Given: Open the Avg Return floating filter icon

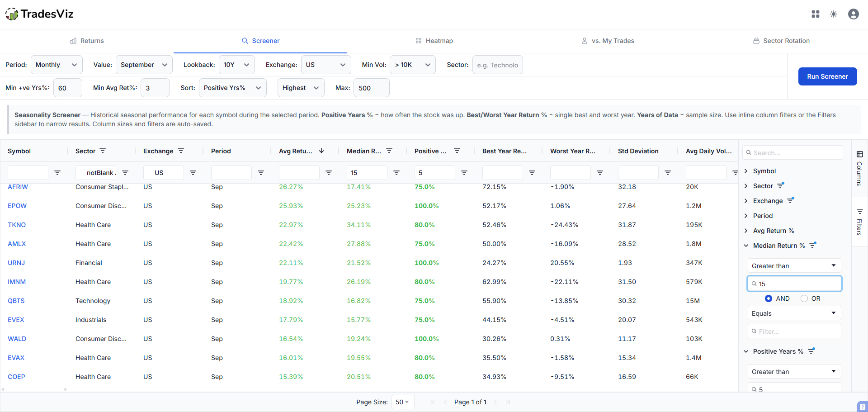Looking at the screenshot, I should coord(329,173).
